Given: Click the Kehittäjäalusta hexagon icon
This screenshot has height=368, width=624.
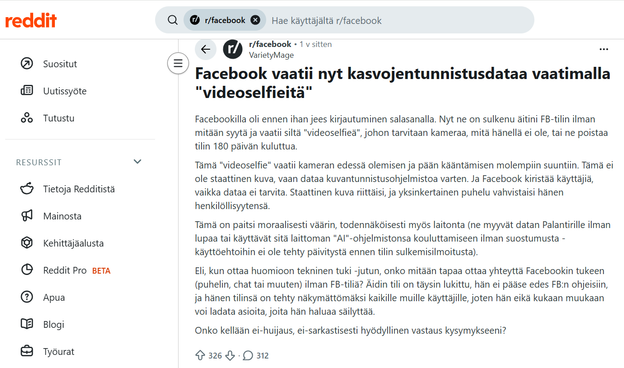Looking at the screenshot, I should (27, 243).
